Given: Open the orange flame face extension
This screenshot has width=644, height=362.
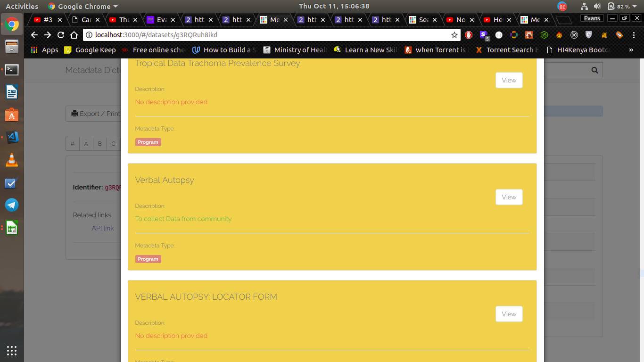Looking at the screenshot, I should click(x=559, y=35).
